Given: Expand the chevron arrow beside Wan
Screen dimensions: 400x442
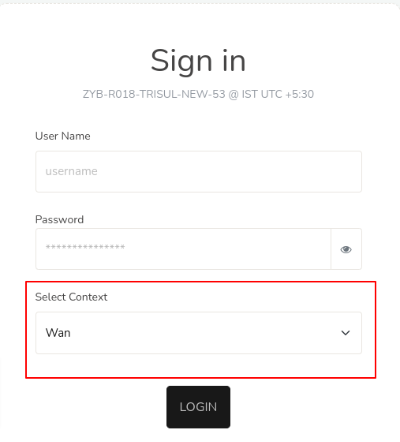Looking at the screenshot, I should tap(346, 333).
